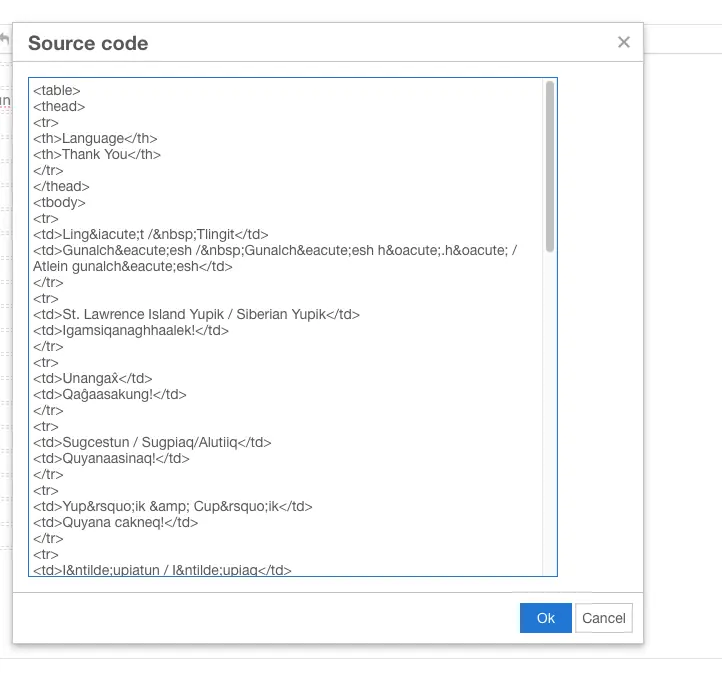This screenshot has width=722, height=675.
Task: Click the Quyana cakneq! cell line
Action: coord(116,522)
